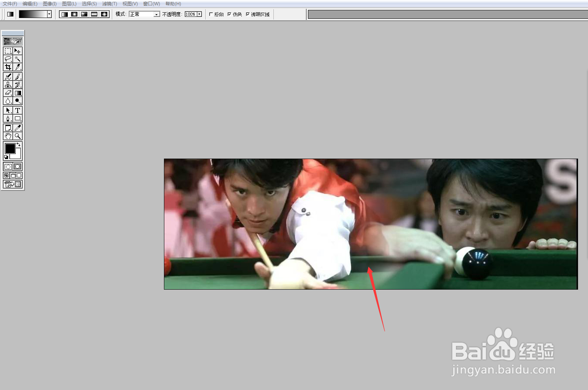Select the Airbrush tool
Screen dimensions: 588x390
coord(8,77)
